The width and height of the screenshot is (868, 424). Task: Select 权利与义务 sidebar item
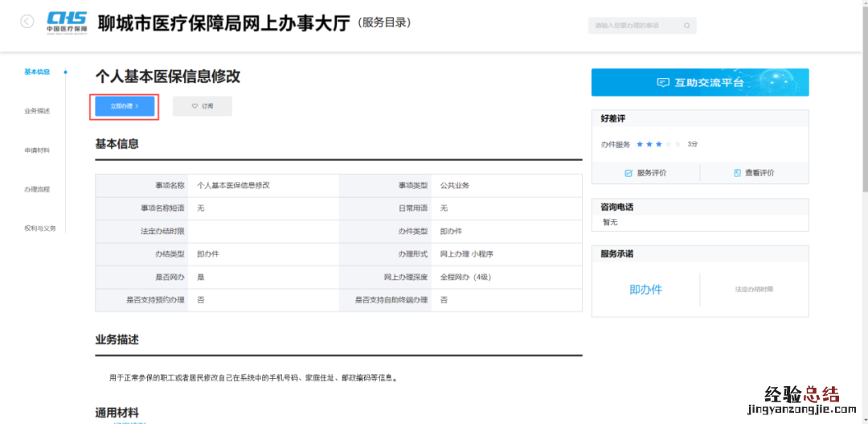pos(40,228)
